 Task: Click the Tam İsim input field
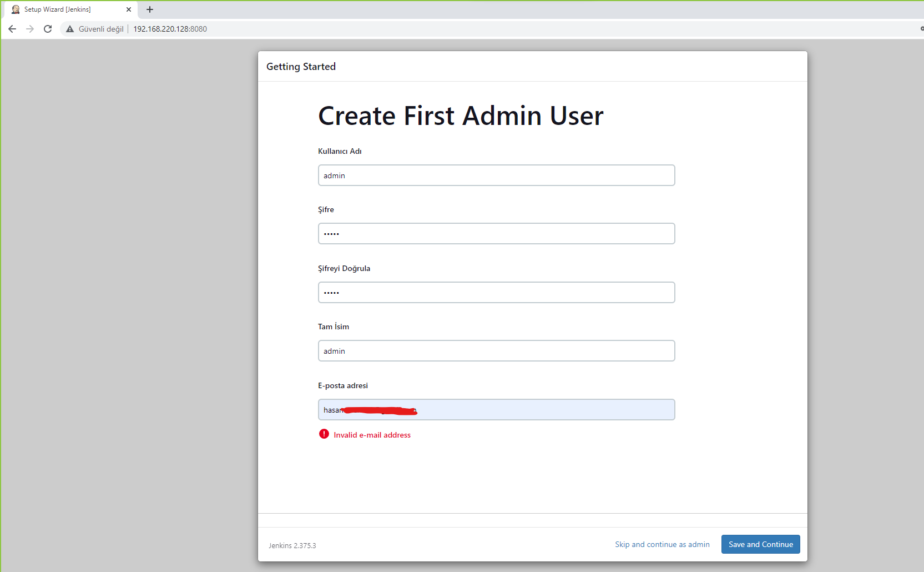click(496, 351)
